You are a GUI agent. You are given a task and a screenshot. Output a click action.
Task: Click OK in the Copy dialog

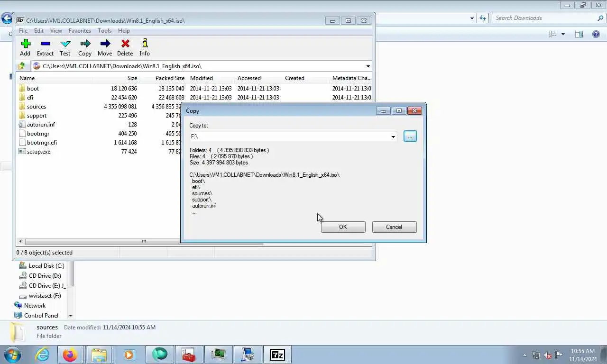point(343,227)
